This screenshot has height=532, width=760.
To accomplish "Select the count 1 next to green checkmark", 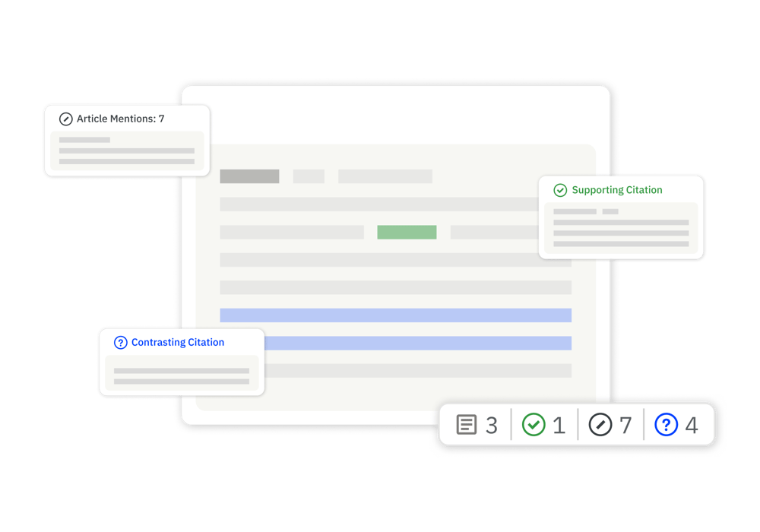I will pos(559,426).
